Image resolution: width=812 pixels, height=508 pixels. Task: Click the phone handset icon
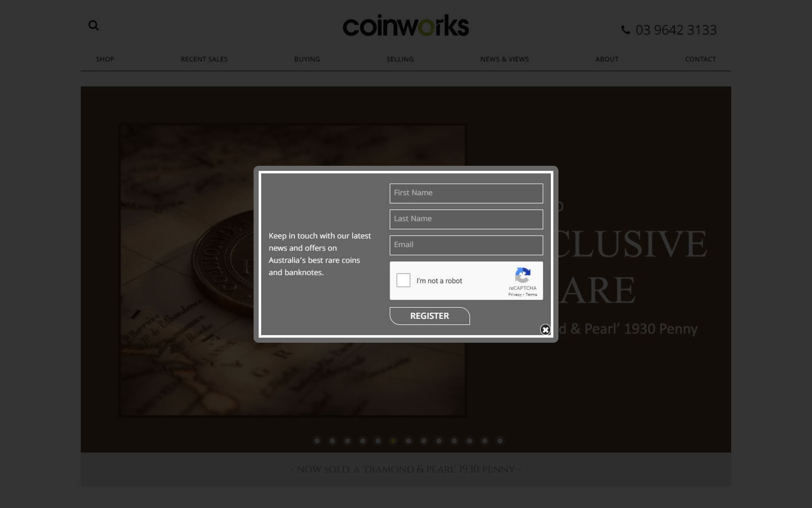(626, 30)
